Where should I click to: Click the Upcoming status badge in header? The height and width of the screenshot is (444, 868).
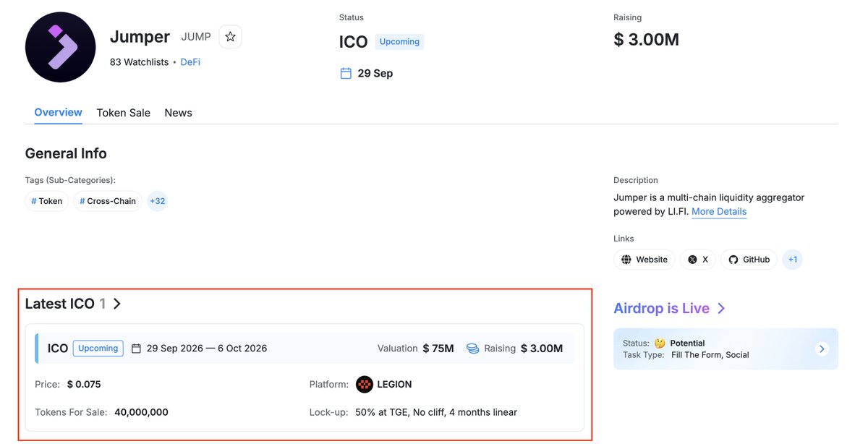pos(399,42)
